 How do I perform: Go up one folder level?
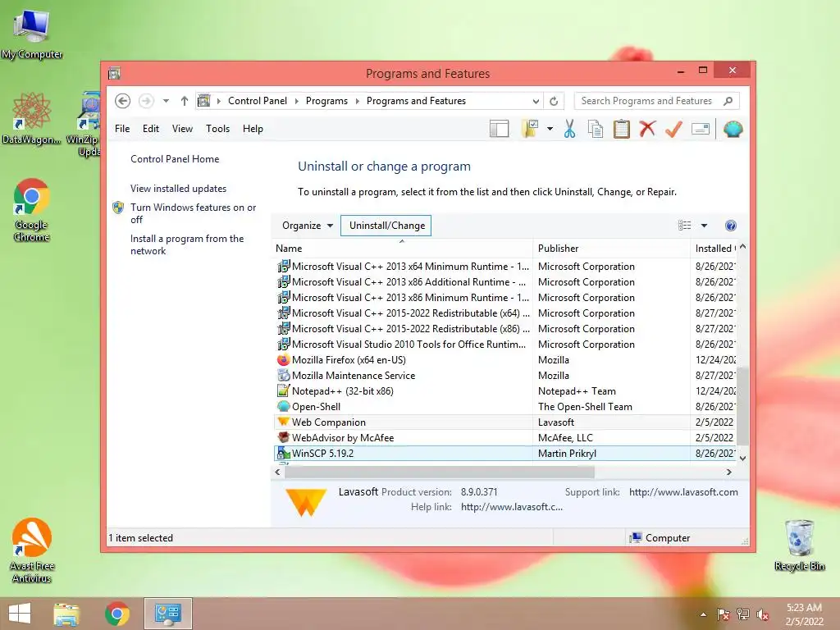point(185,101)
